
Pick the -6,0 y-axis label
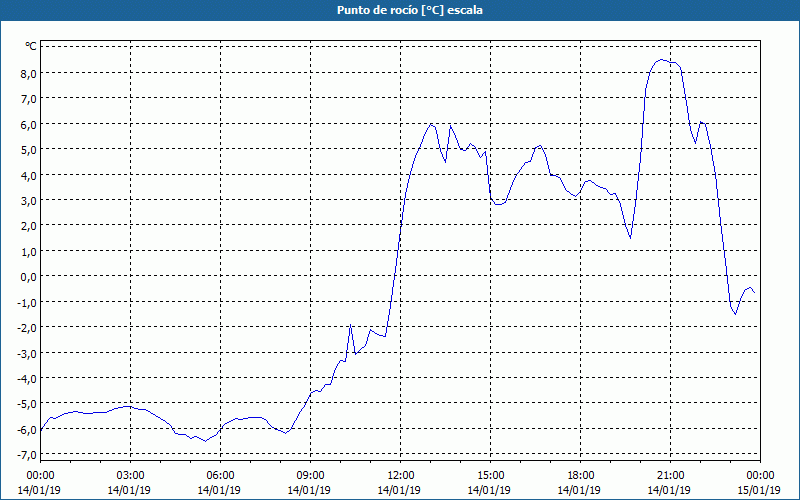coord(27,430)
